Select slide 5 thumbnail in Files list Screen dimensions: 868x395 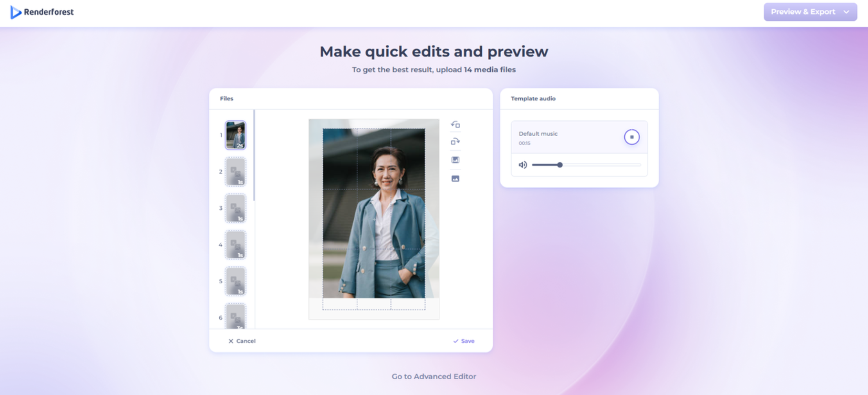coord(235,281)
